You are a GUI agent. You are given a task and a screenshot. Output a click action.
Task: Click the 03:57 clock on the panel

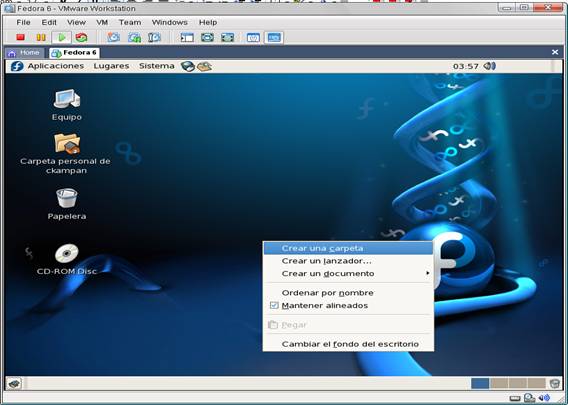465,66
